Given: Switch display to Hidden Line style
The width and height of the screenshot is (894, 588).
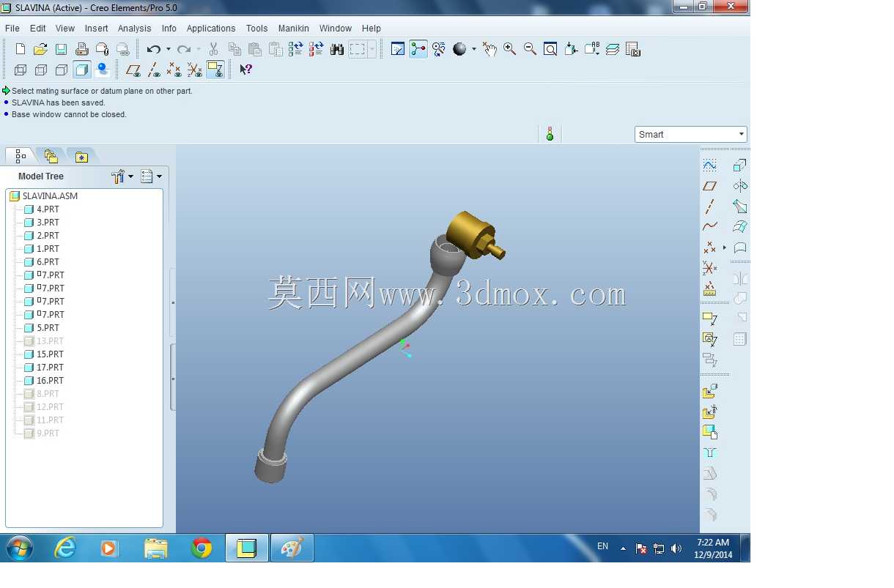Looking at the screenshot, I should [41, 70].
